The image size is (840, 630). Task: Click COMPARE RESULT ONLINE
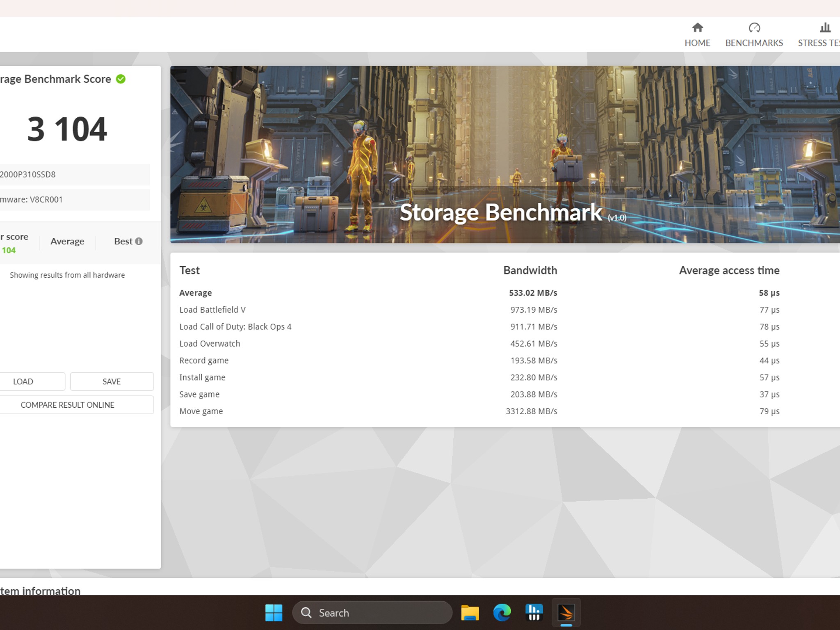[x=67, y=405]
